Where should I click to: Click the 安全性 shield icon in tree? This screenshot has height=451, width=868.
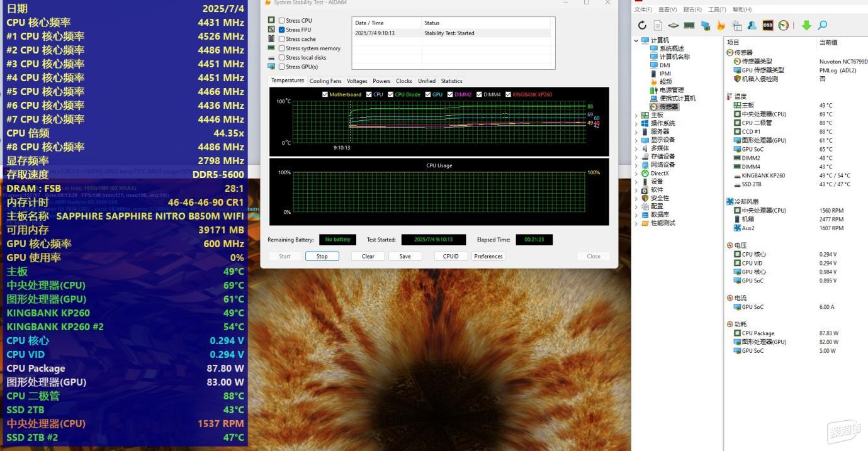[645, 198]
